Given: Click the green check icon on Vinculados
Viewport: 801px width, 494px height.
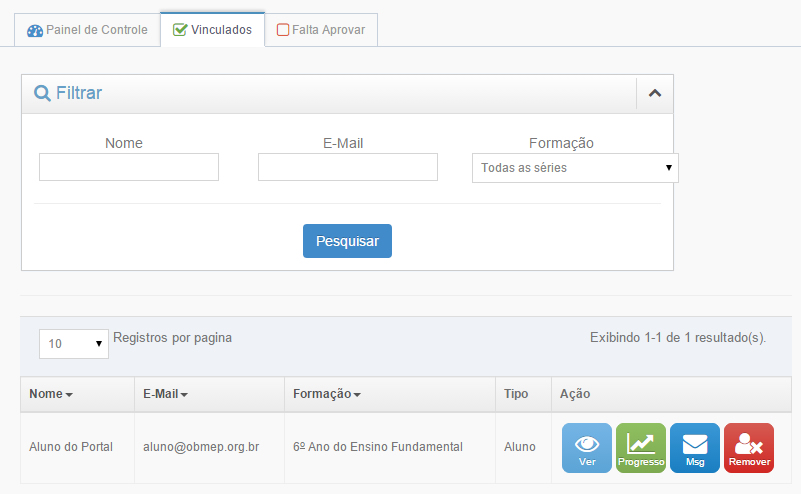Looking at the screenshot, I should [x=180, y=30].
